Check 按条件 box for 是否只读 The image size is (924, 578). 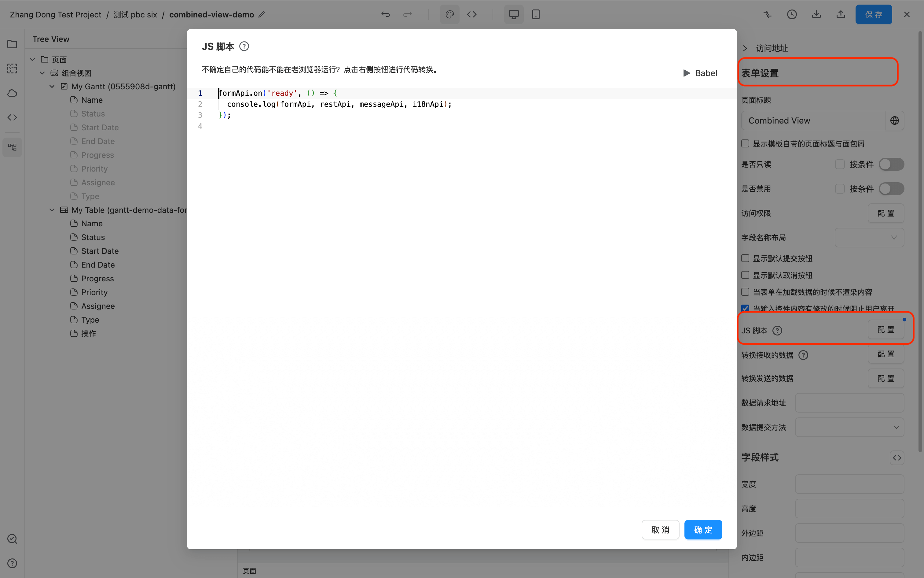[840, 165]
